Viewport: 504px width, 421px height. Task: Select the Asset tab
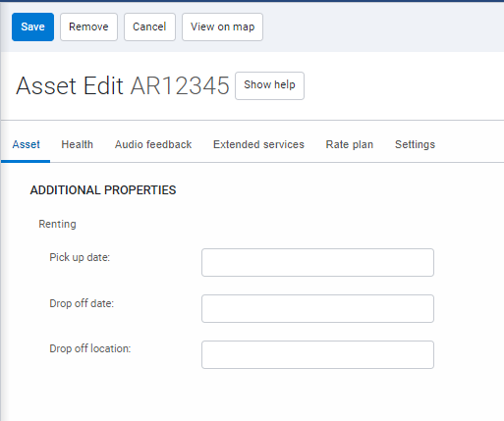[26, 144]
